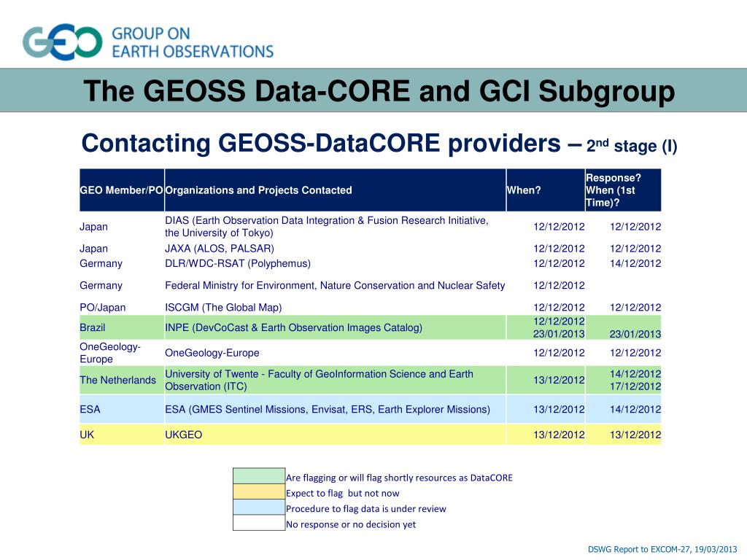Click the ESA response date '14/12/2012'
This screenshot has height=560, width=747.
[x=635, y=409]
